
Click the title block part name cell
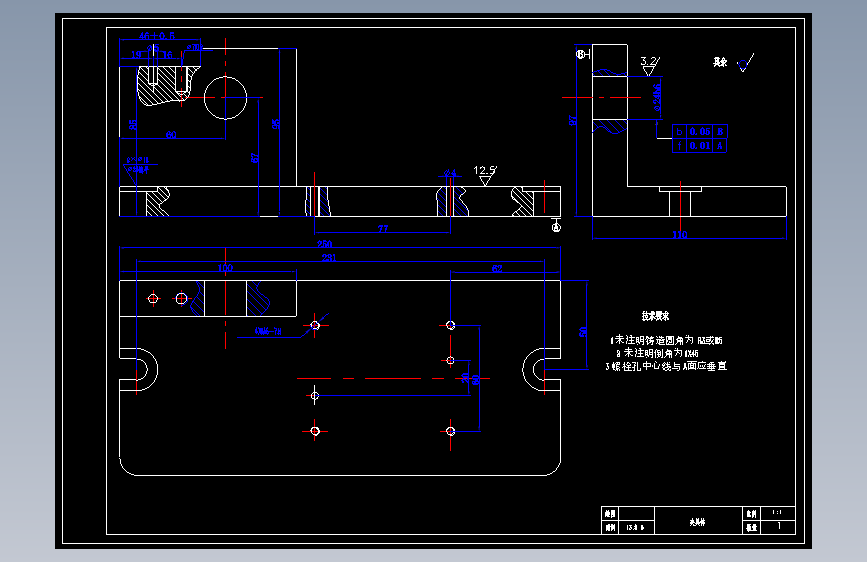(698, 521)
